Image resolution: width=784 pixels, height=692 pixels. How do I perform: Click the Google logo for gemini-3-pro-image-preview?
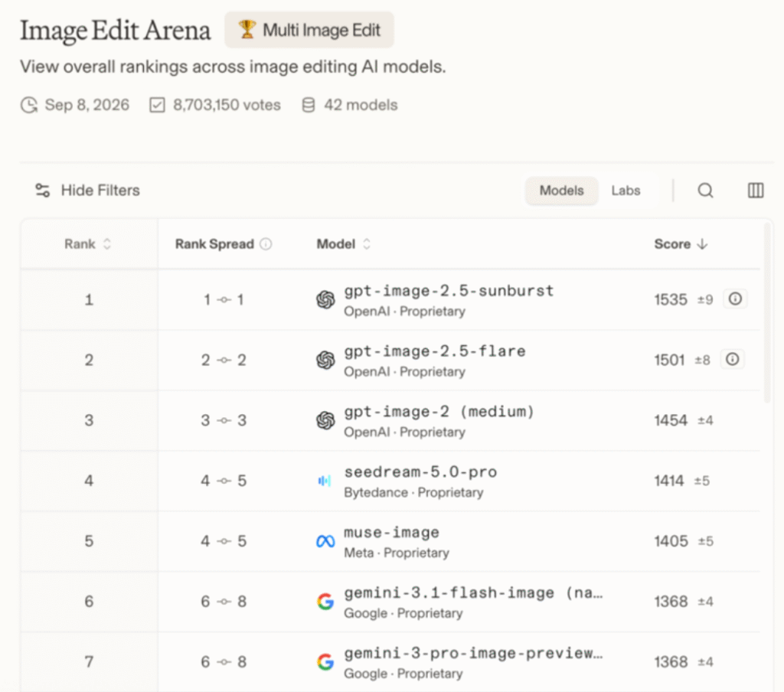pos(325,662)
